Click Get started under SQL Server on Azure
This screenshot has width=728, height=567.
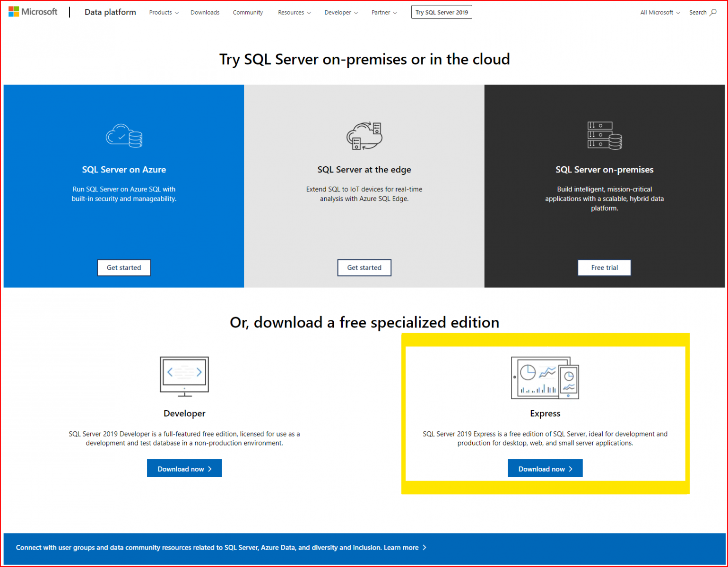point(124,267)
